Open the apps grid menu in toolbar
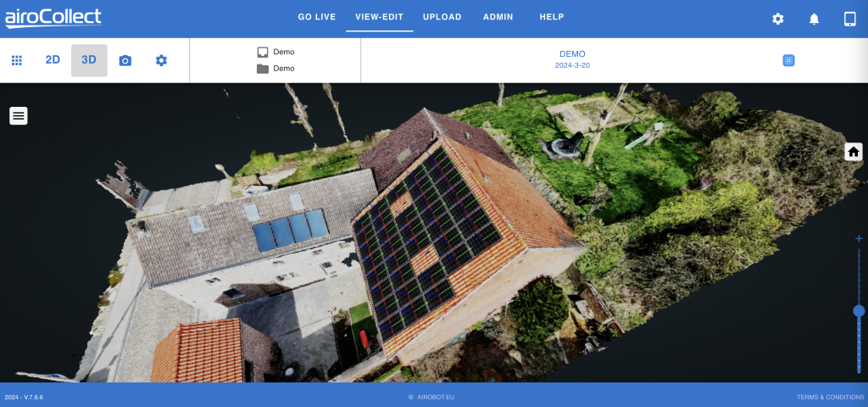This screenshot has width=868, height=407. (16, 60)
